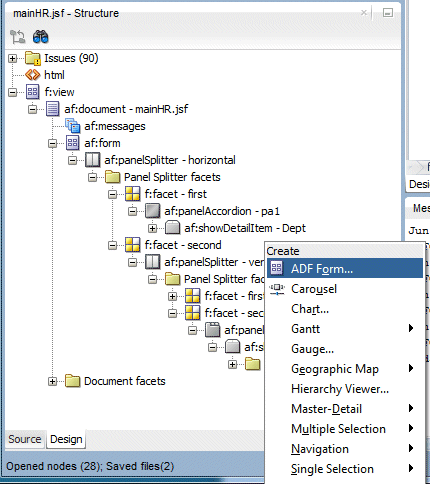Image resolution: width=430 pixels, height=484 pixels.
Task: Choose Chart... from Create menu
Action: click(x=345, y=309)
